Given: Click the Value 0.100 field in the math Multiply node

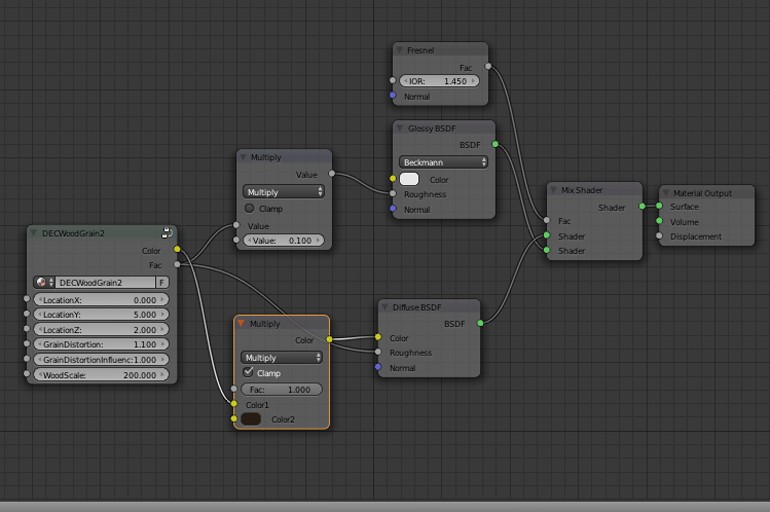Looking at the screenshot, I should click(x=284, y=241).
